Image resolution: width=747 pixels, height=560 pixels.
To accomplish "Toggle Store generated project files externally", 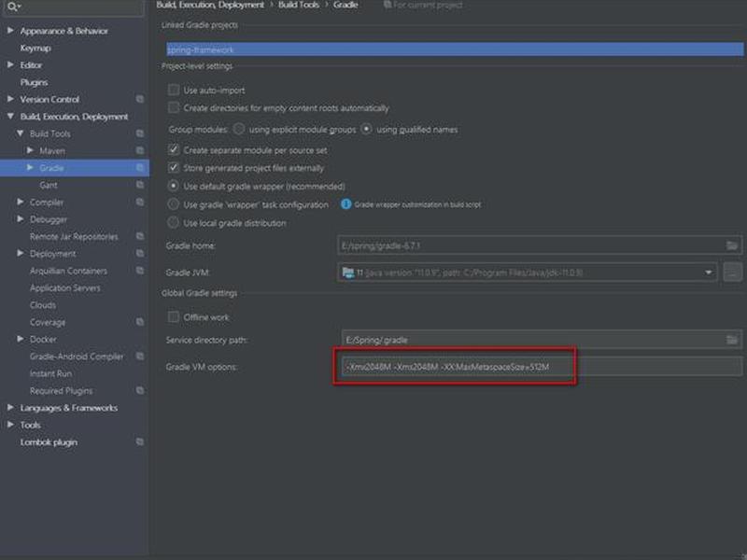I will point(174,168).
